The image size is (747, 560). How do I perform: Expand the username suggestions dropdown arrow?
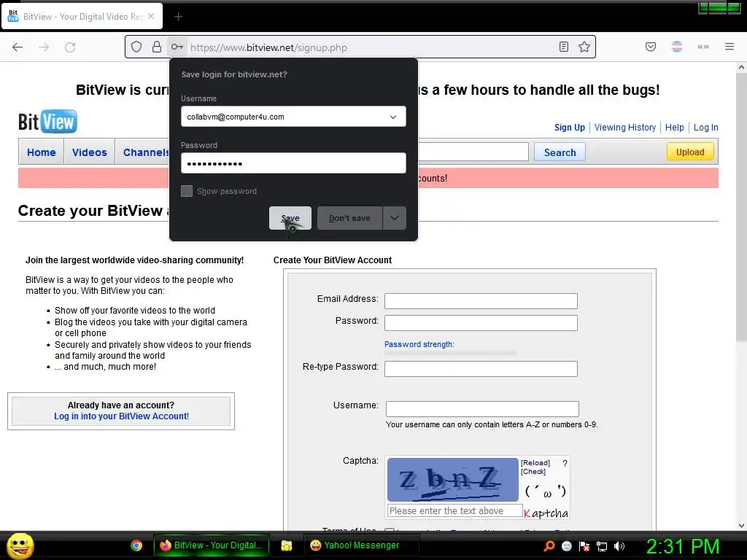coord(393,117)
